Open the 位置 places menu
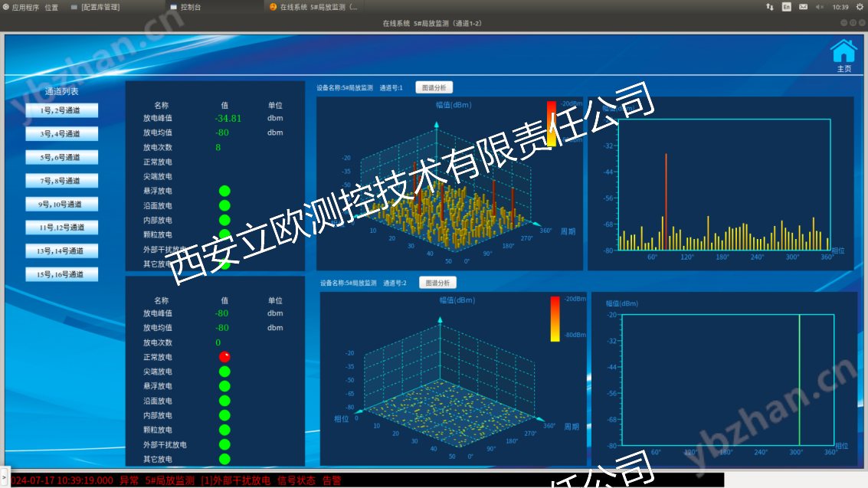This screenshot has width=868, height=488. click(51, 7)
